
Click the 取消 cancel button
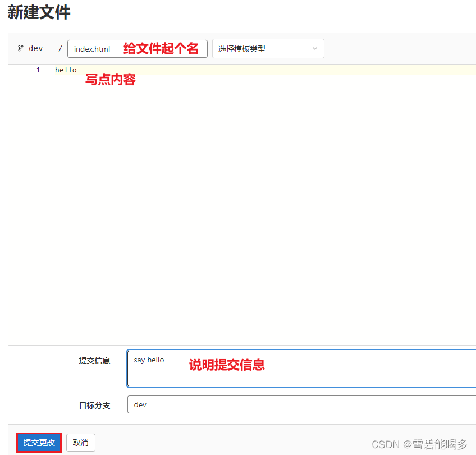[80, 443]
